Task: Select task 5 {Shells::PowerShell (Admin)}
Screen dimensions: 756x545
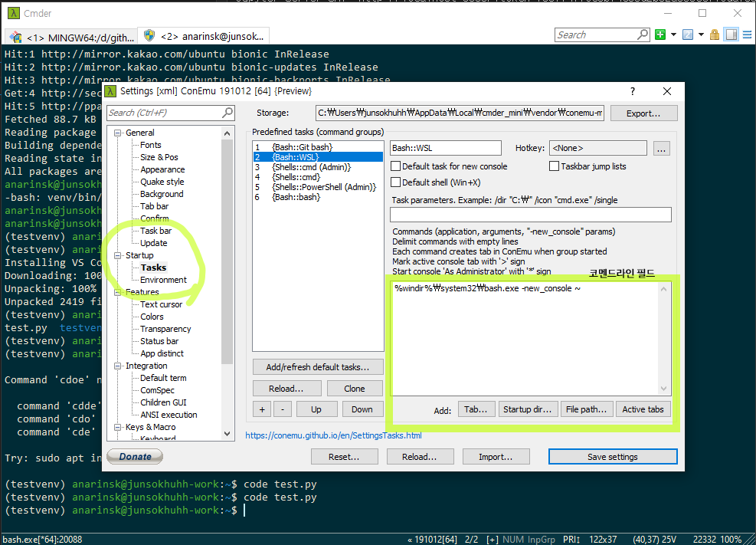Action: [x=318, y=187]
